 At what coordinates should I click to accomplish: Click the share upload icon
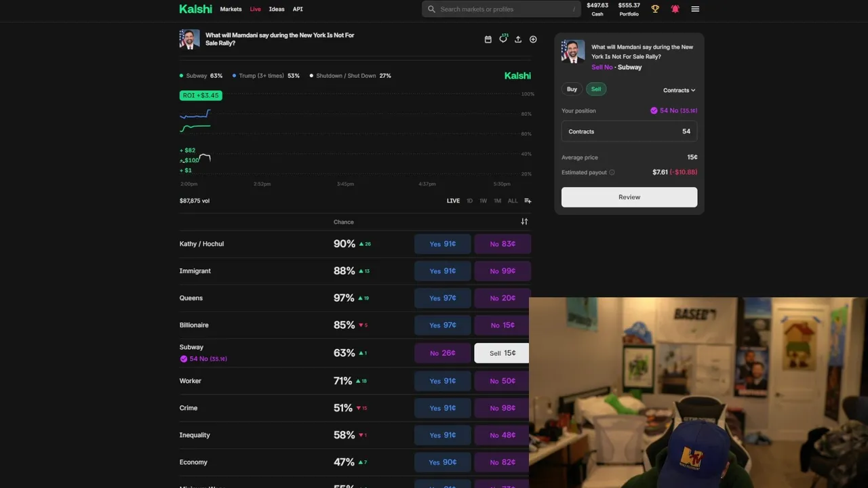point(518,39)
